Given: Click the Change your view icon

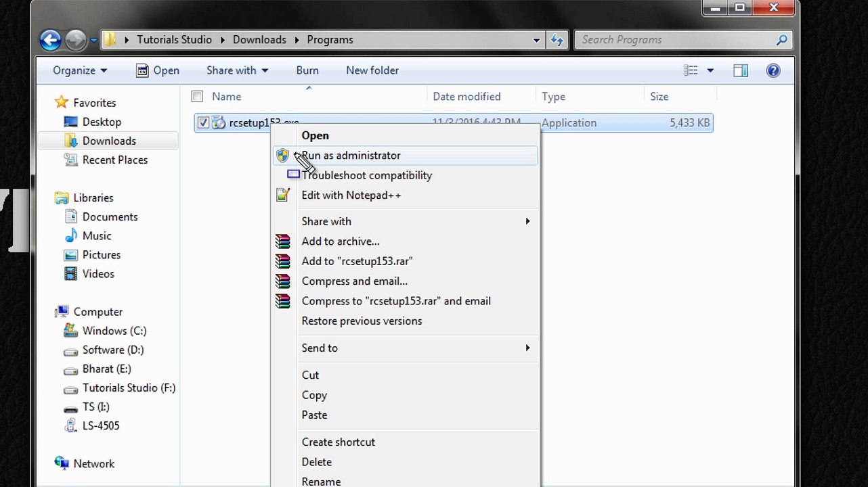Looking at the screenshot, I should (691, 70).
